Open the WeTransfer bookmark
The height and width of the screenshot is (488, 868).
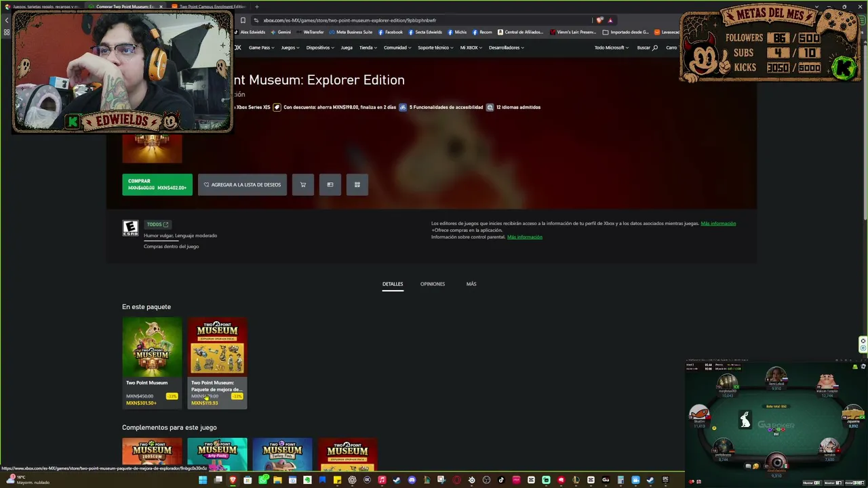(x=311, y=32)
